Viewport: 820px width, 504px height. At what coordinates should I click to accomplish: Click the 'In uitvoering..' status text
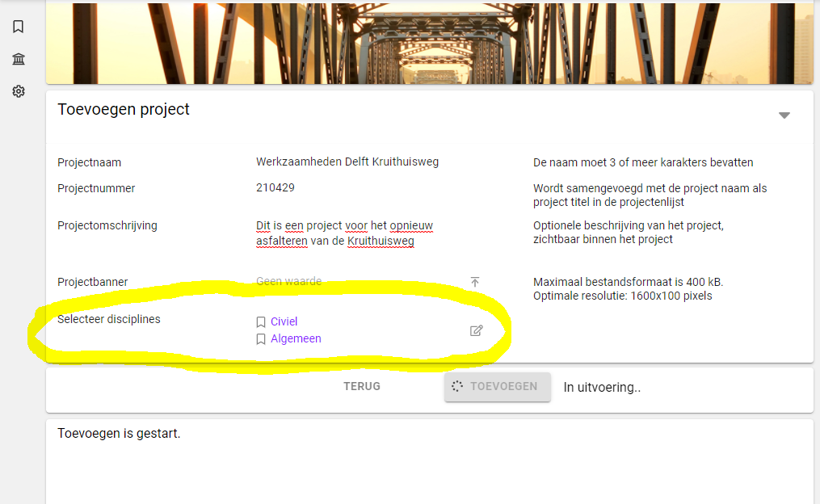602,387
